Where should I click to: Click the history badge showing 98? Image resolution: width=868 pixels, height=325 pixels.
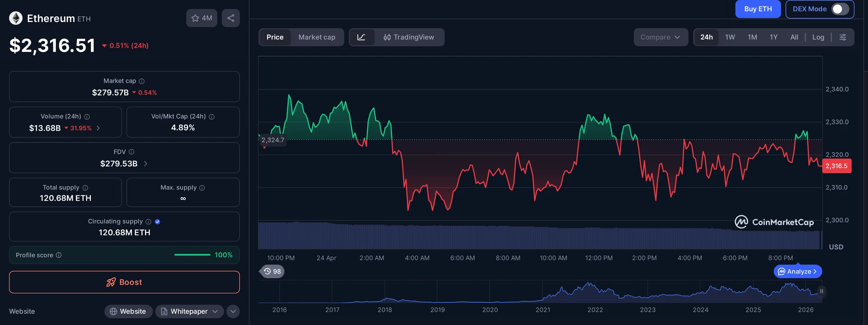click(x=272, y=271)
